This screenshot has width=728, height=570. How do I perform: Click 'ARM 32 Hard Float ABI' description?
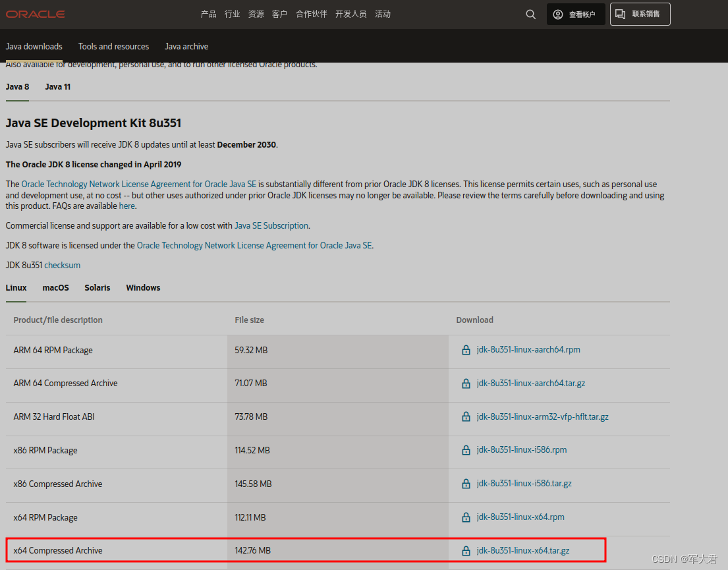(54, 416)
